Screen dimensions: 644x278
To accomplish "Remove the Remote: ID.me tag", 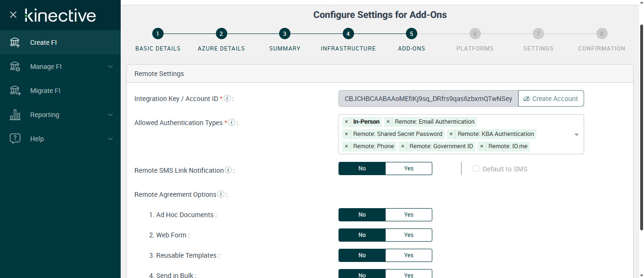I will pos(482,146).
